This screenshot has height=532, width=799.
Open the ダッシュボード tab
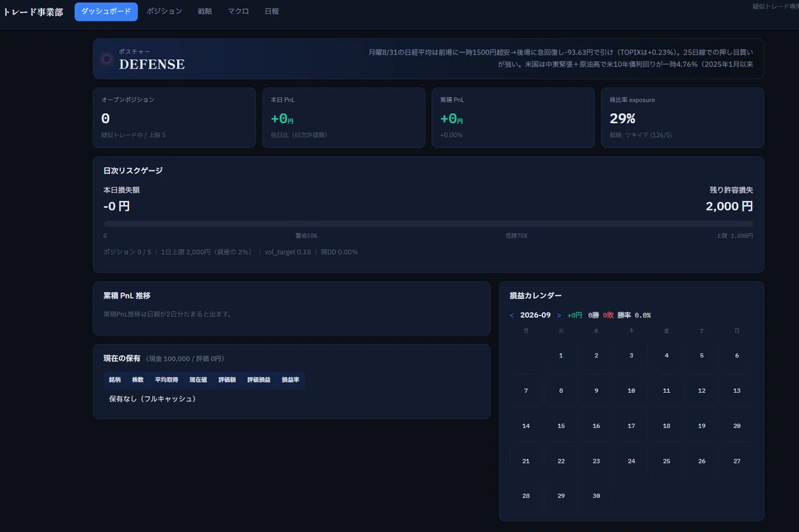click(x=106, y=11)
